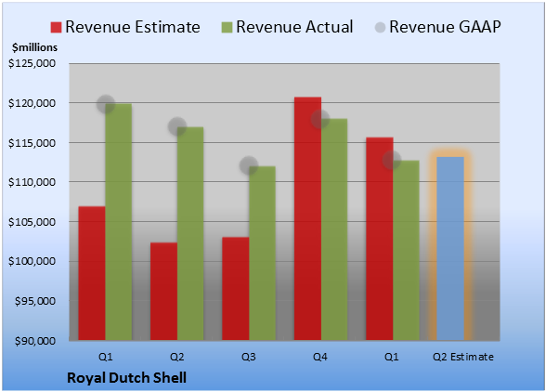Click the red Revenue Estimate legend swatch
Screen dimensions: 546x392
[x=56, y=28]
